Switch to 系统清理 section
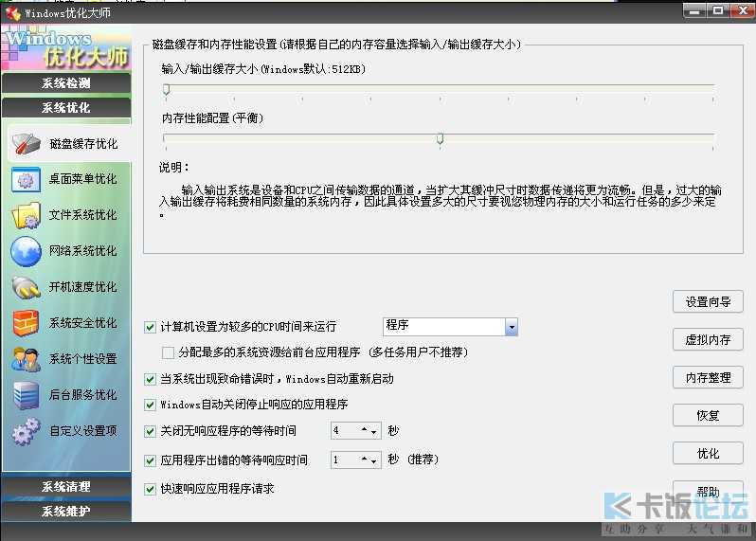Viewport: 756px width, 541px height. click(66, 486)
